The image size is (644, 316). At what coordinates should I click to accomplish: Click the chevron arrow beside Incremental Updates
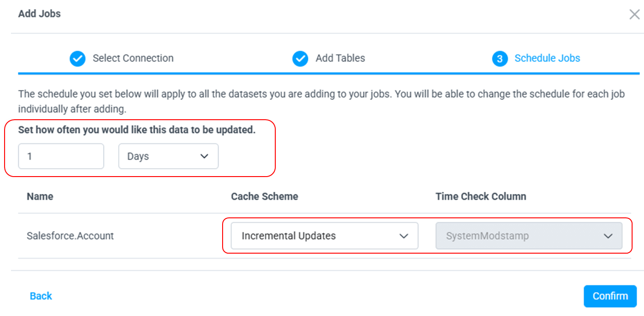[x=404, y=236]
